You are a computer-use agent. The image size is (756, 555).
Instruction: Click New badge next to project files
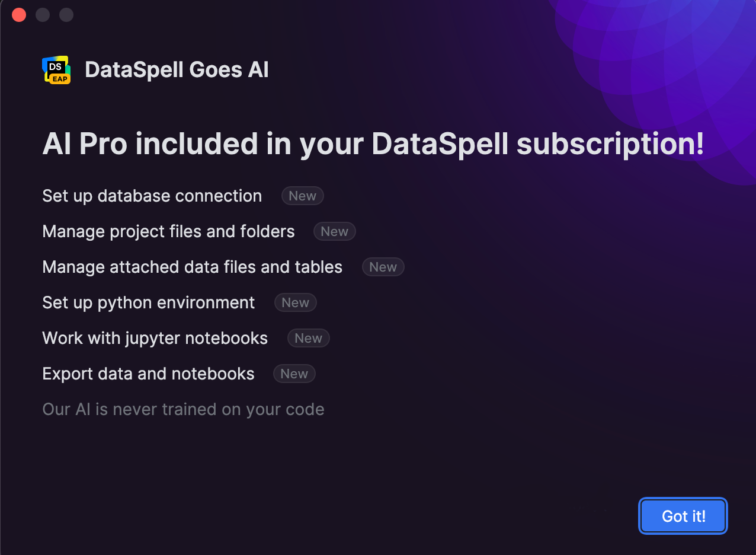[x=334, y=232]
